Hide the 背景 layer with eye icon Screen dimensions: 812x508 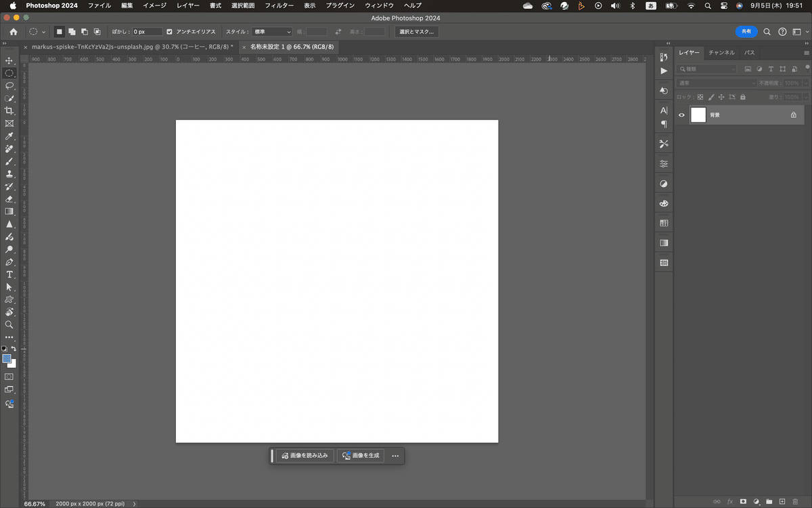[681, 115]
